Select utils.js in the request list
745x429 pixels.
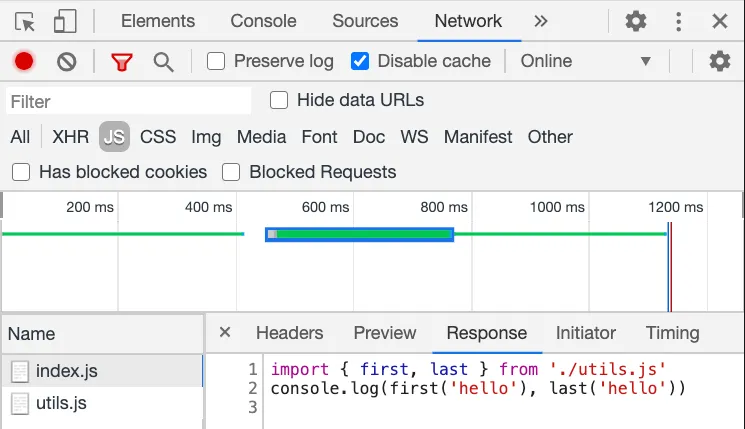tap(61, 404)
